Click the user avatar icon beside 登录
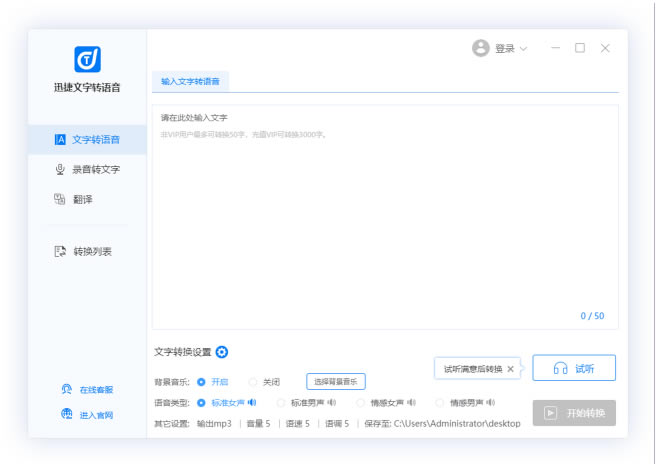Screen dimensions: 659x469 click(481, 48)
